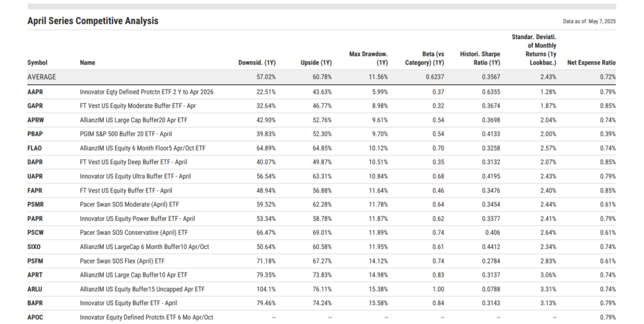Select Pacer Swan SOS Moderate (April) ETF
Screen dimensions: 644x324
click(130, 204)
